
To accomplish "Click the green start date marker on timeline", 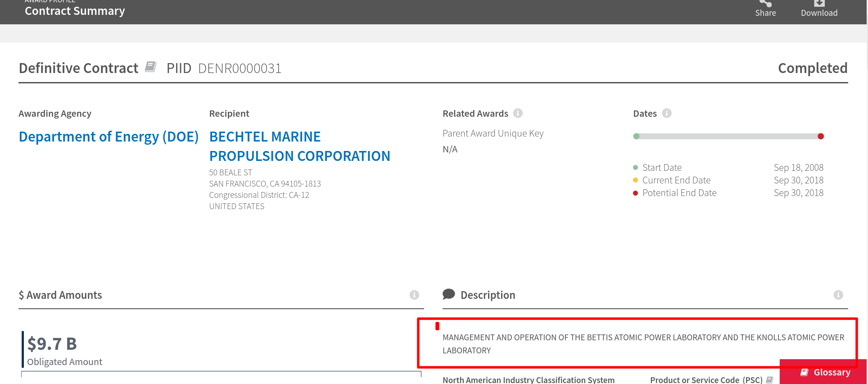I will click(636, 136).
